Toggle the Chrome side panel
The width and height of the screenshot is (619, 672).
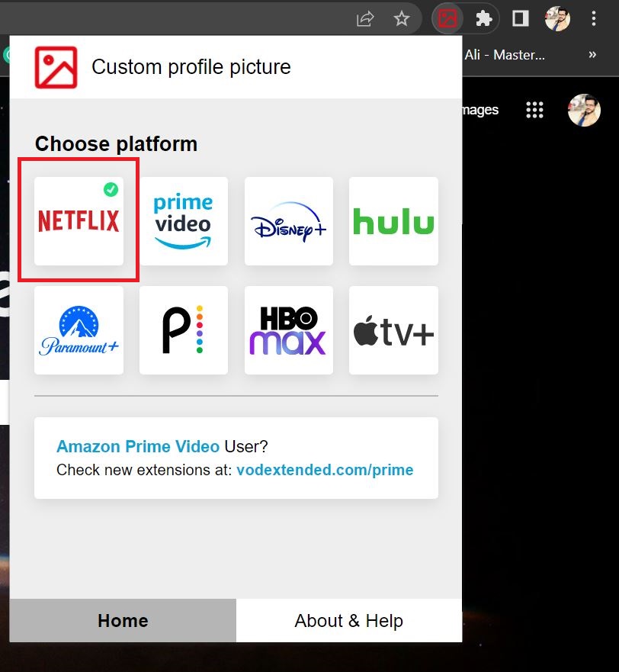tap(520, 18)
